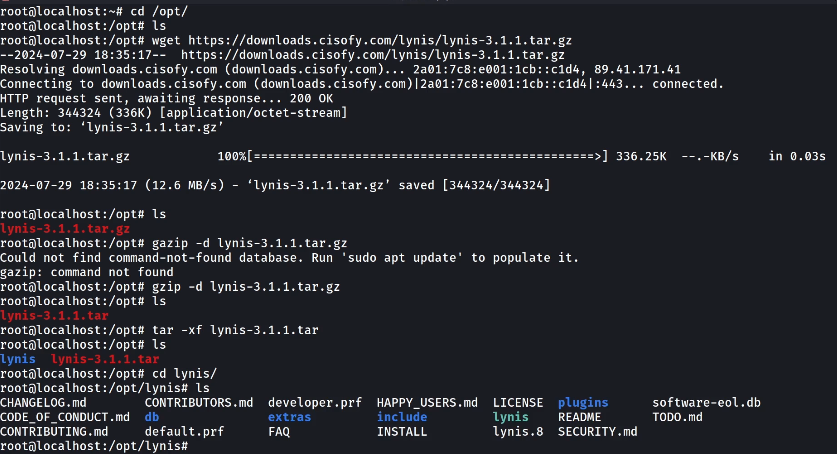Viewport: 837px width, 454px height.
Task: Click the HAPPY_USERS.md file entry
Action: (x=427, y=402)
